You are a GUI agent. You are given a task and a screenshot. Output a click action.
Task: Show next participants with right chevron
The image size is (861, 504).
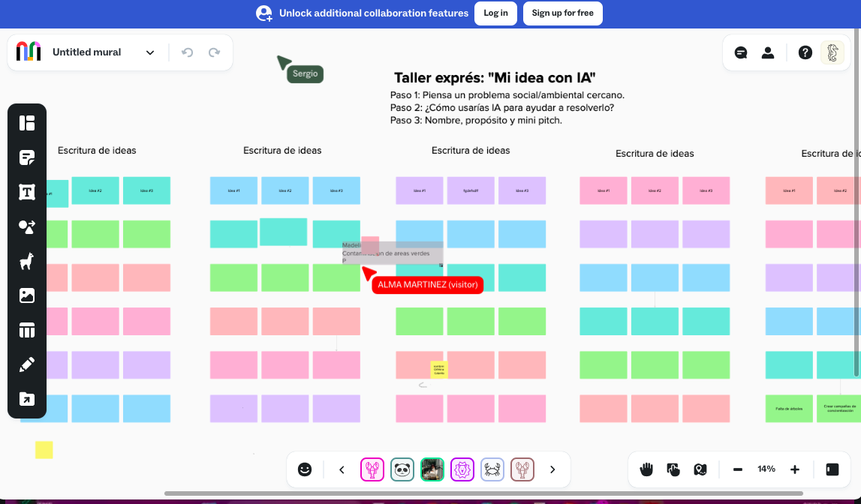click(552, 469)
